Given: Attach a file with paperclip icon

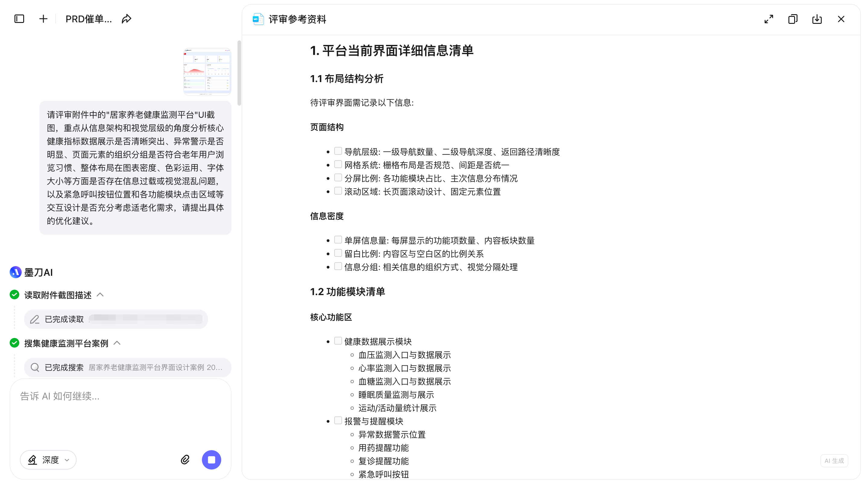Looking at the screenshot, I should [x=185, y=460].
